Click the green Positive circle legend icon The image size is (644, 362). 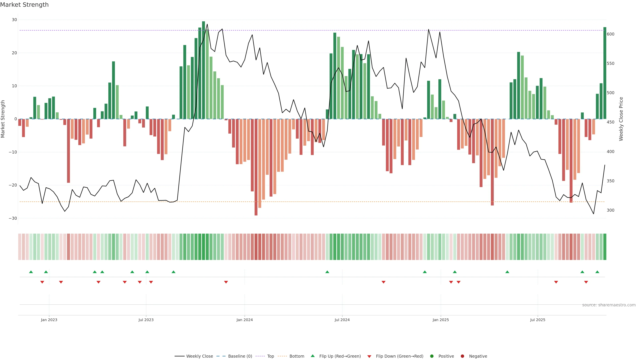pos(432,356)
